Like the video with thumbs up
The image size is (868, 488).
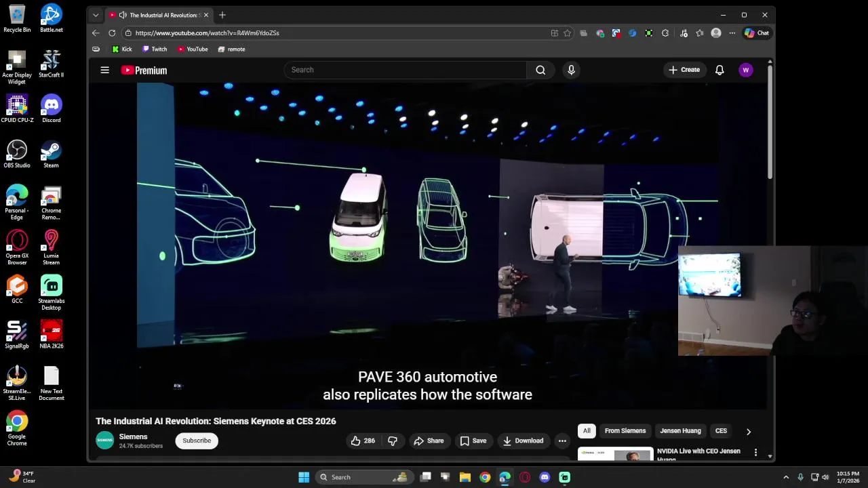363,441
